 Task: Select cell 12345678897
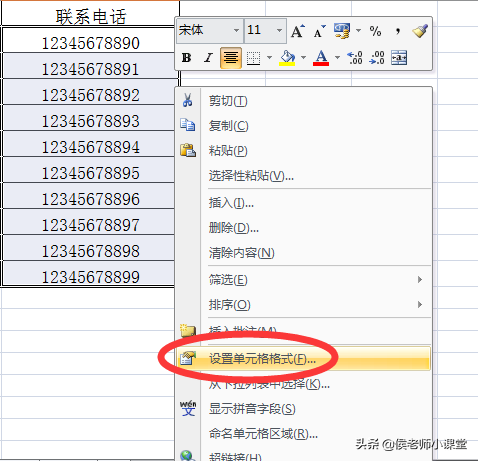pos(89,222)
